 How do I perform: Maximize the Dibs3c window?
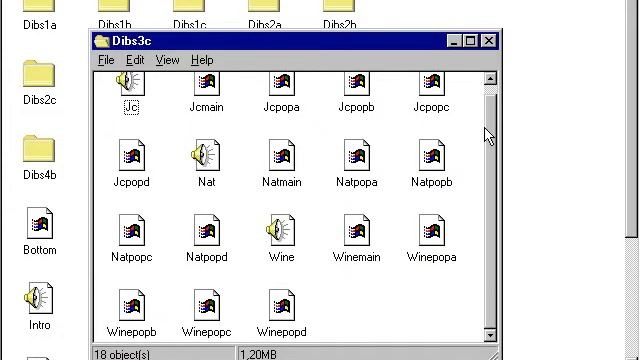click(470, 41)
